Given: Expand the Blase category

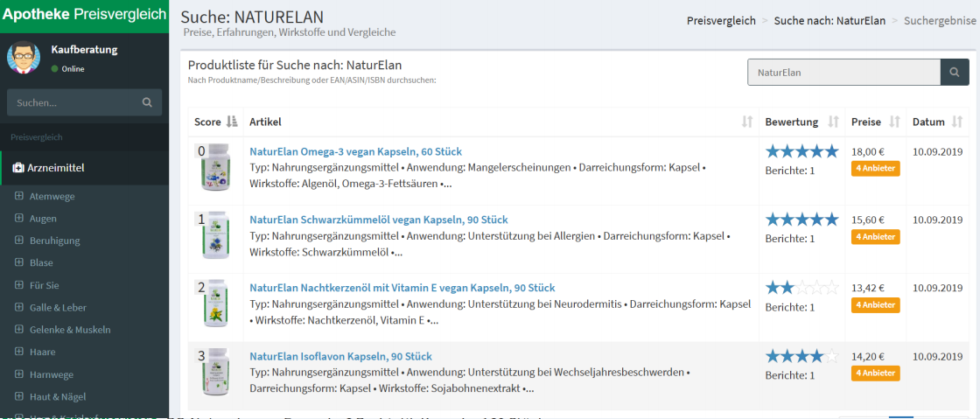Looking at the screenshot, I should (18, 263).
